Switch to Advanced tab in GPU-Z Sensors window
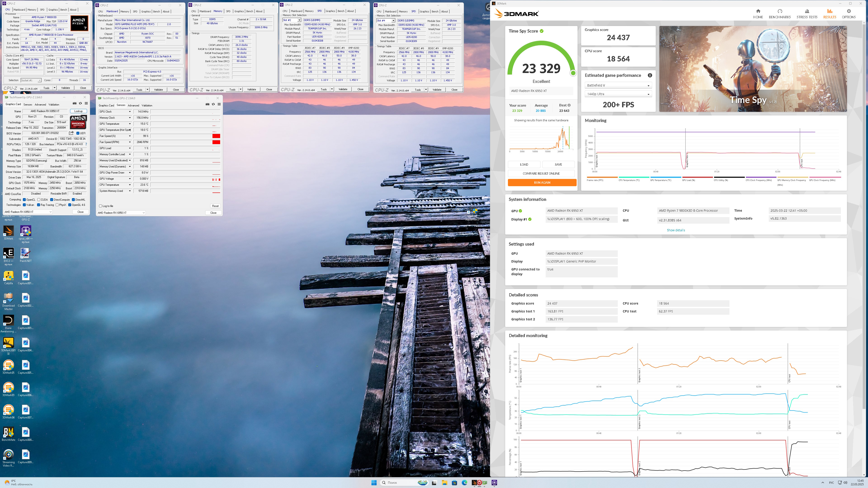The image size is (868, 488). [133, 106]
